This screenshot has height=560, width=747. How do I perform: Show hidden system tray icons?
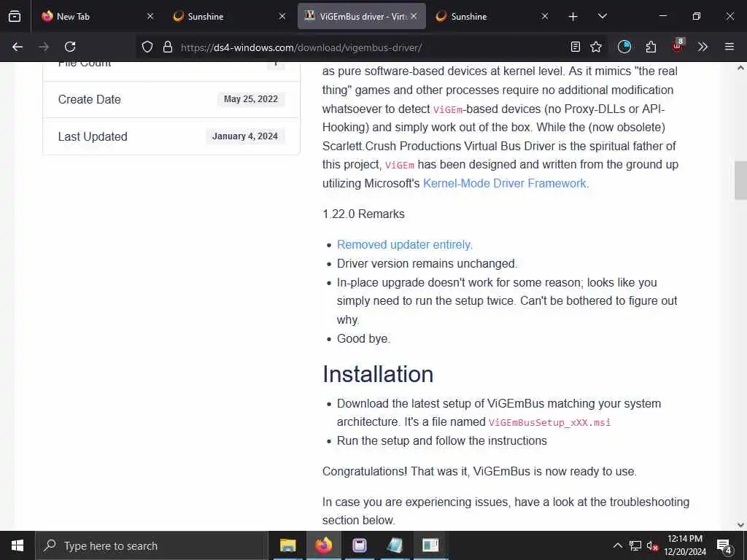617,545
